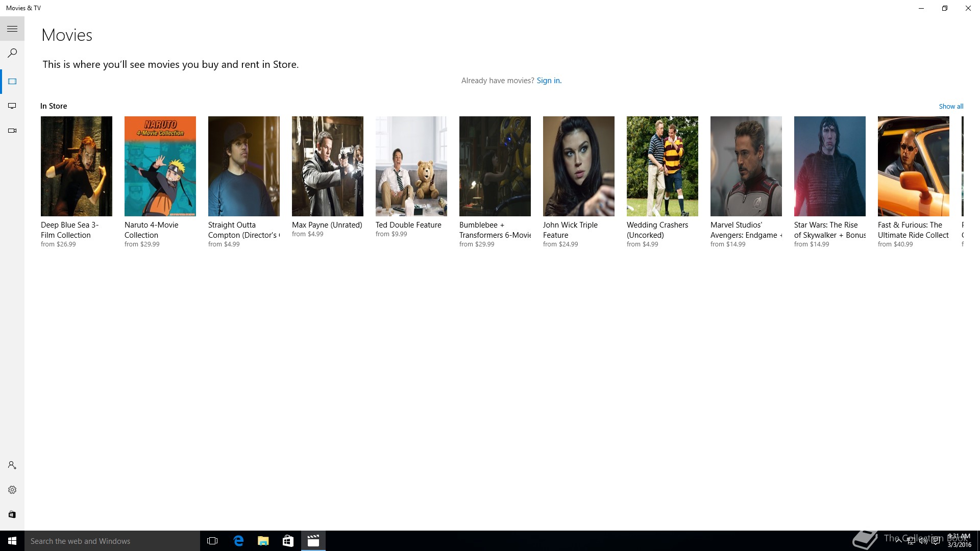Open the search magnifier in sidebar
The height and width of the screenshot is (551, 980).
click(x=12, y=53)
